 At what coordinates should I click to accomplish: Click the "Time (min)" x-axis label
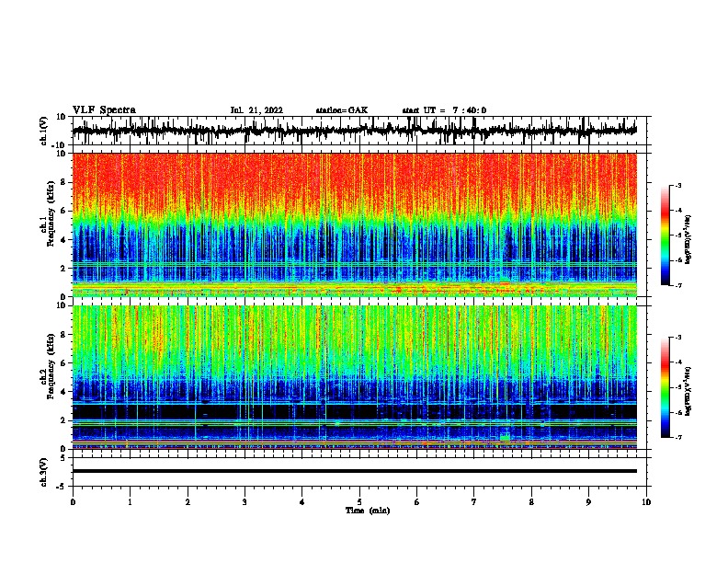(368, 511)
